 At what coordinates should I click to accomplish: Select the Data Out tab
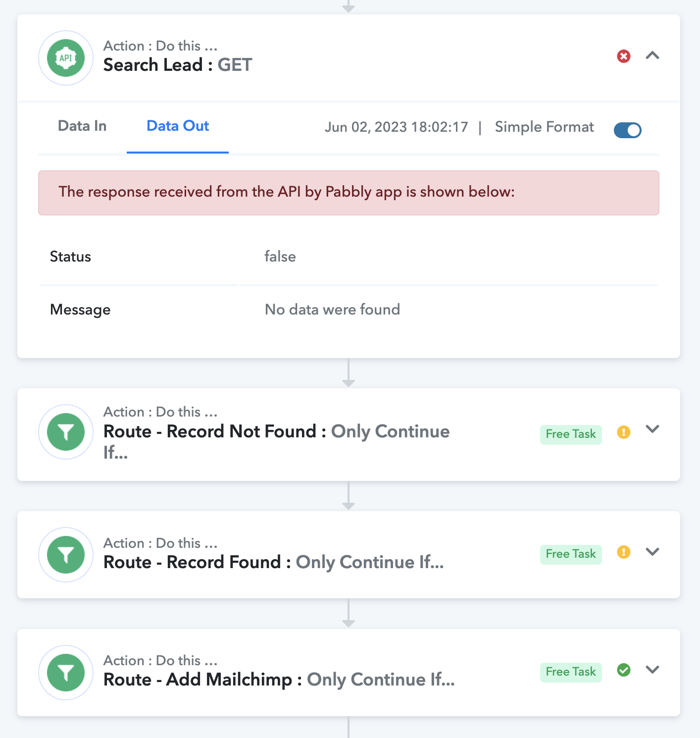tap(178, 126)
